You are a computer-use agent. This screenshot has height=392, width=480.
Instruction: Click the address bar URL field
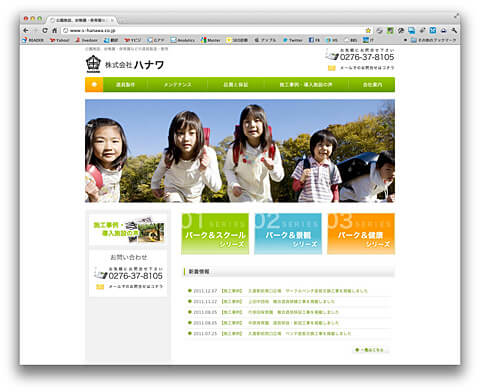point(213,30)
